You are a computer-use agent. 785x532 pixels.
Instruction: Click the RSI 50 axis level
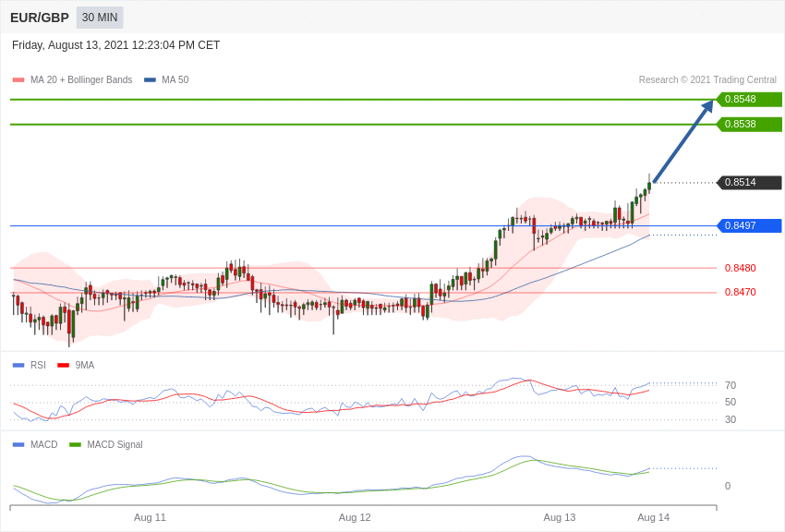click(x=731, y=403)
